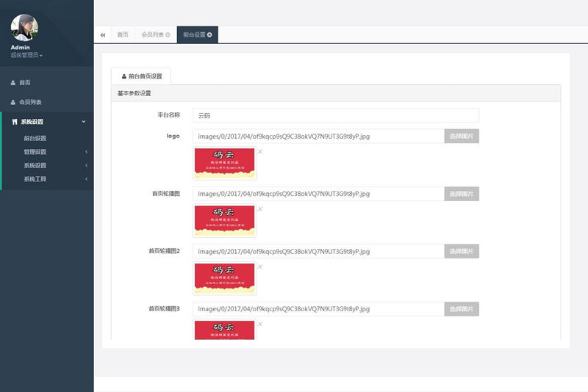Remove the 首页轮播图3 preview image via x
The width and height of the screenshot is (588, 392).
(x=259, y=324)
